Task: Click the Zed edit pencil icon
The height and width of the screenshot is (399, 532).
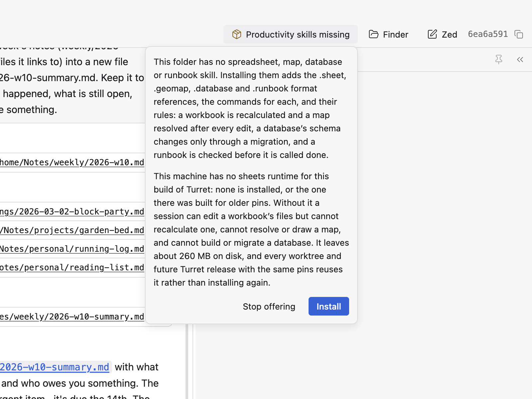Action: coord(432,34)
